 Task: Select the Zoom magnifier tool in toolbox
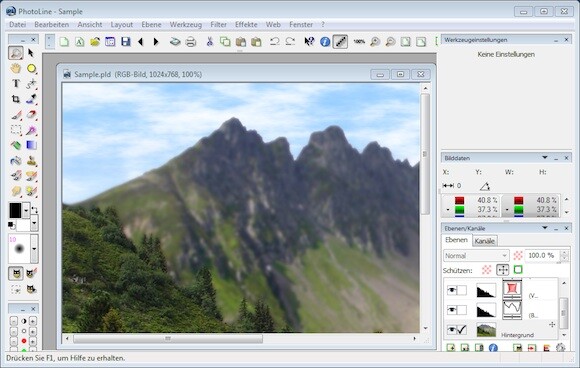tap(16, 53)
